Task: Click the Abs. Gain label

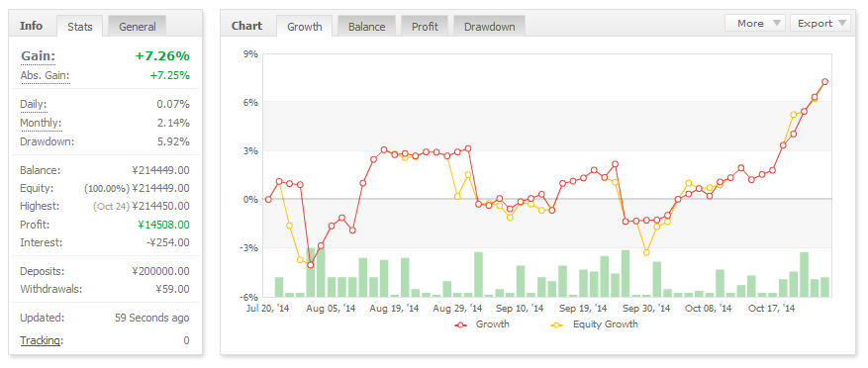Action: [46, 76]
